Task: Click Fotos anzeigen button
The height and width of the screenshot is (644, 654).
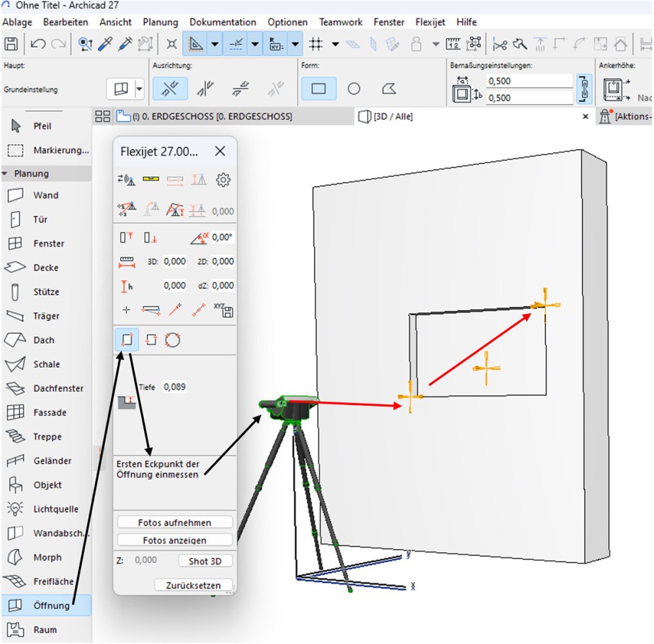Action: point(175,540)
